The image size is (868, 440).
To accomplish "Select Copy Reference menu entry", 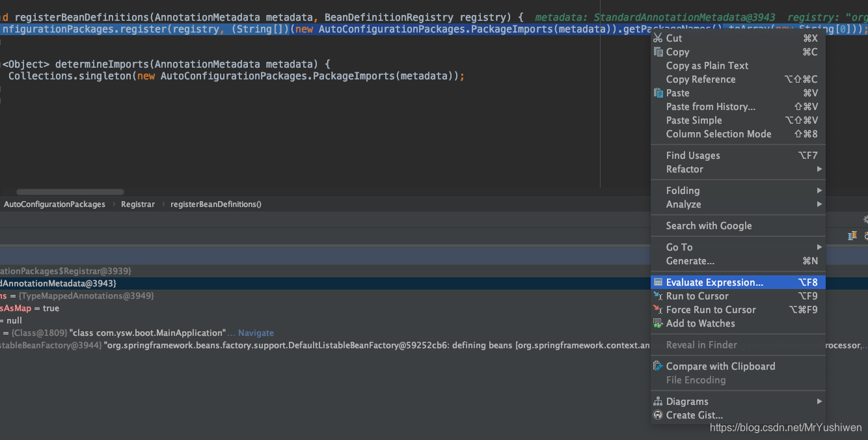I will (x=700, y=79).
